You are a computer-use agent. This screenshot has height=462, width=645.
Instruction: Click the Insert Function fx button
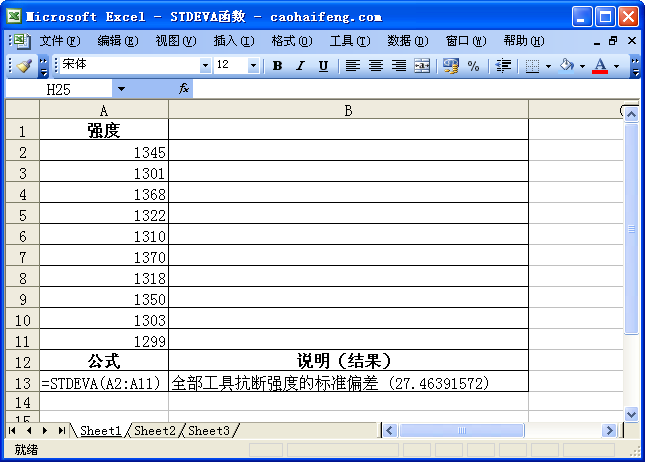[184, 89]
